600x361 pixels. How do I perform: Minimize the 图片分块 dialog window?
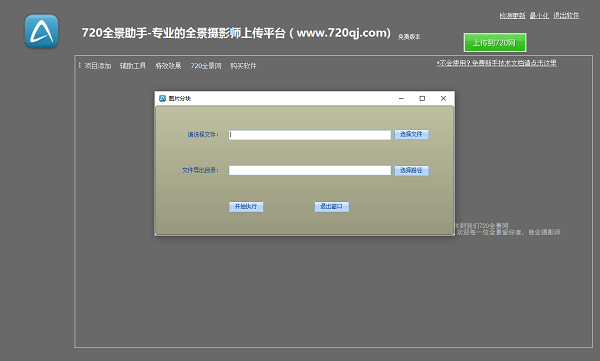401,98
